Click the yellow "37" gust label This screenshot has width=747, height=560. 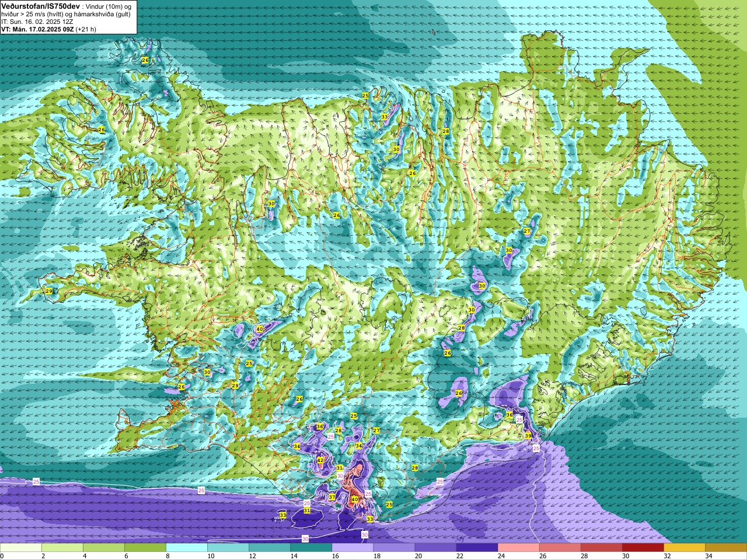(332, 497)
